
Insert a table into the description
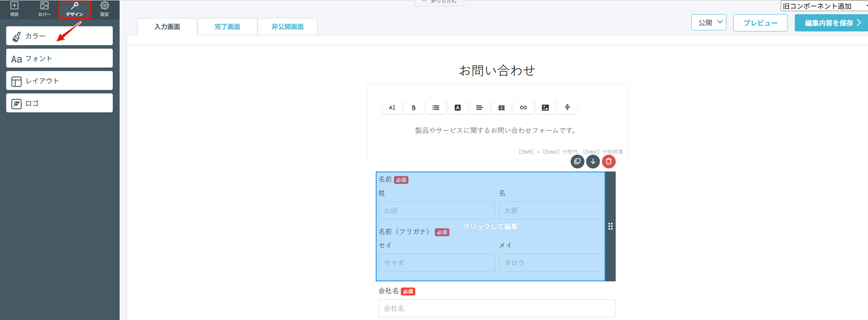[x=501, y=107]
